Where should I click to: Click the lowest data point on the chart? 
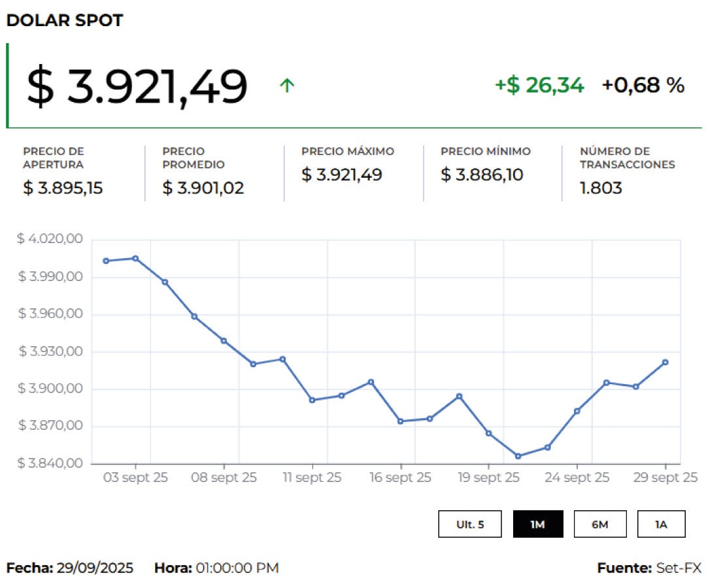point(518,456)
